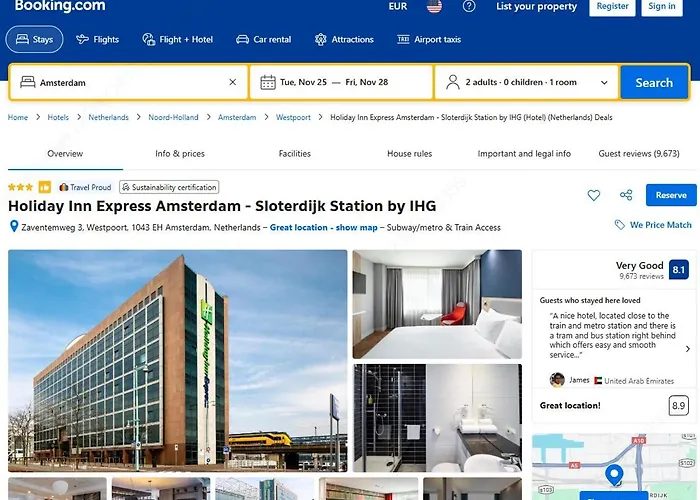The width and height of the screenshot is (700, 500).
Task: Click the Booking.com logo
Action: click(x=60, y=6)
